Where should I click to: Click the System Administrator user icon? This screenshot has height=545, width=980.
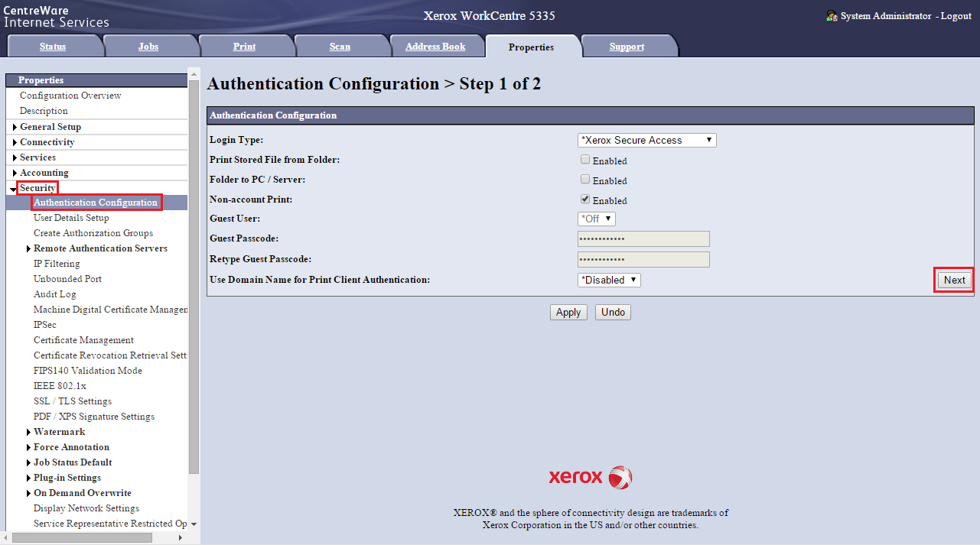pyautogui.click(x=832, y=16)
